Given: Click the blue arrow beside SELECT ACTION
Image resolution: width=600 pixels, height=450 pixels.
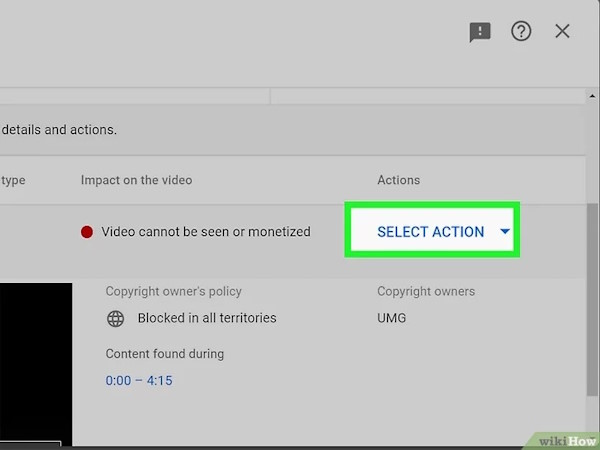Looking at the screenshot, I should coord(505,232).
